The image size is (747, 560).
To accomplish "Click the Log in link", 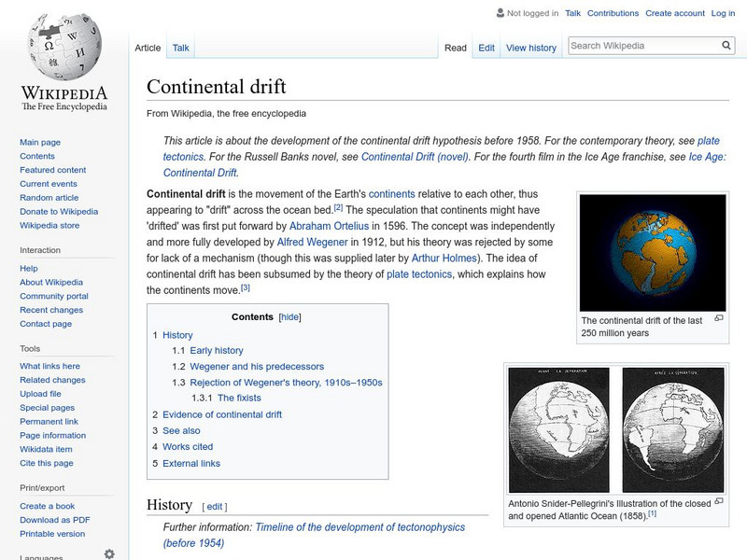I will (723, 13).
